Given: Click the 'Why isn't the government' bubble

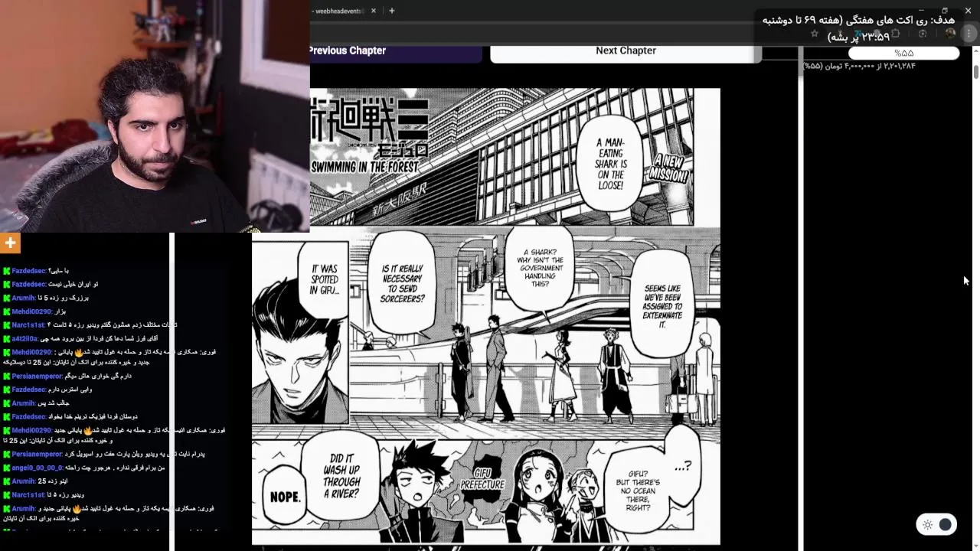Looking at the screenshot, I should pyautogui.click(x=541, y=269).
